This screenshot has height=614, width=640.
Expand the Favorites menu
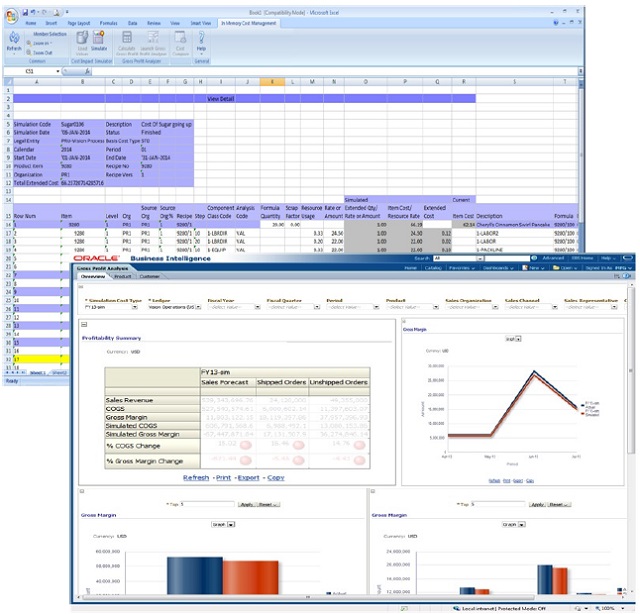tap(461, 268)
